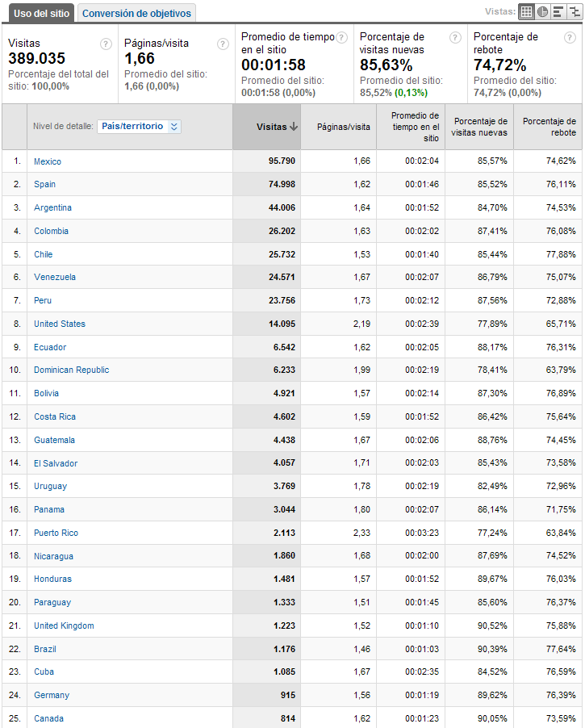Open the País/territorio detail dropdown
Viewport: 585px width, 728px height.
tap(139, 126)
